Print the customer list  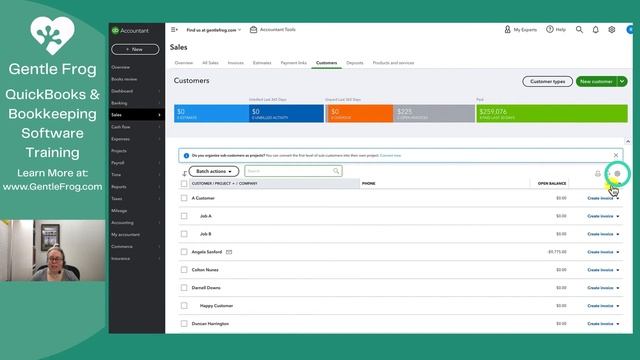(x=598, y=173)
